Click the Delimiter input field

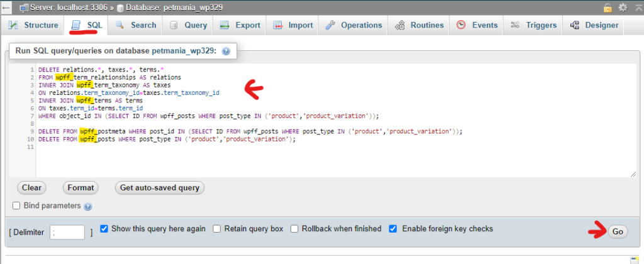[67, 233]
